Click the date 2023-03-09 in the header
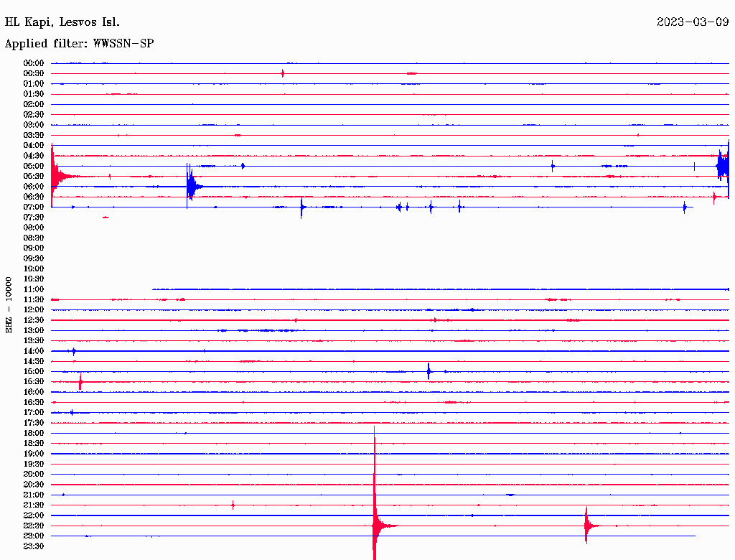Image resolution: width=735 pixels, height=560 pixels. coord(693,22)
